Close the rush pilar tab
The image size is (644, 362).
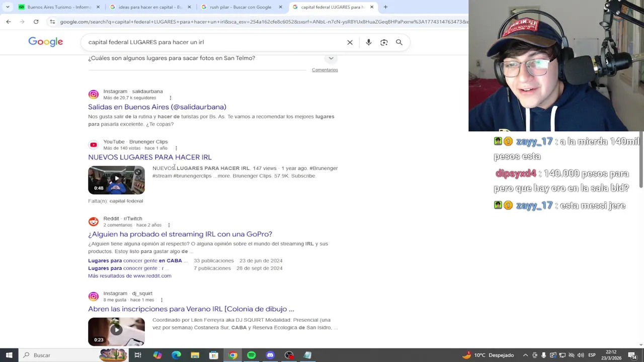click(280, 7)
